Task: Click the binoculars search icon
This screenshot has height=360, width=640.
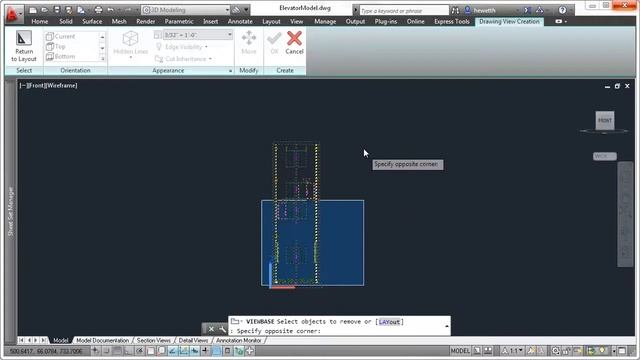Action: [455, 11]
